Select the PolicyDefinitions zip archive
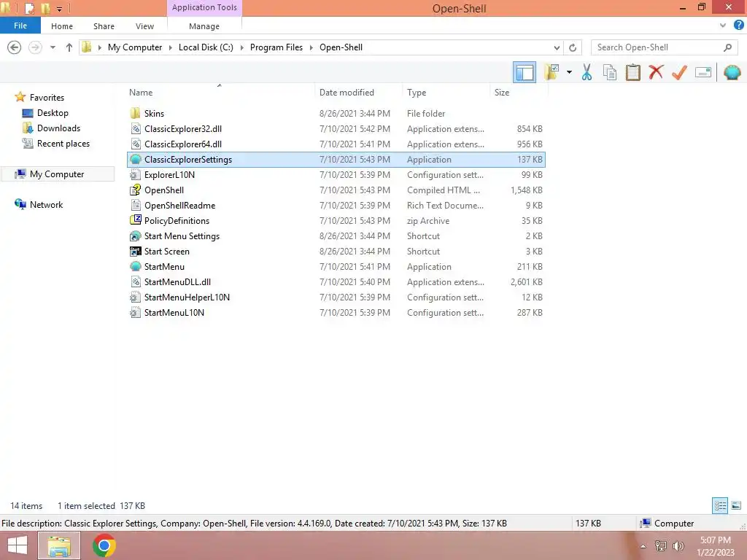747x560 pixels. click(336, 220)
